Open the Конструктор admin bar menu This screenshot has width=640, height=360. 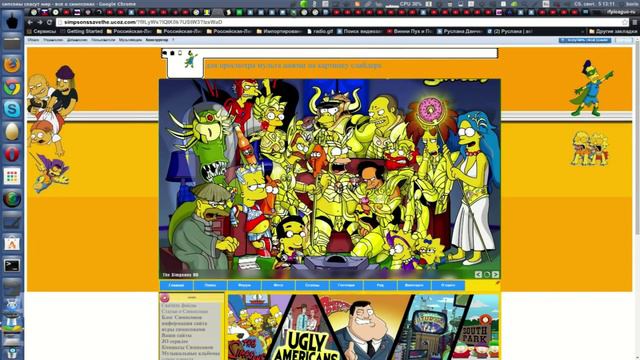pyautogui.click(x=157, y=40)
